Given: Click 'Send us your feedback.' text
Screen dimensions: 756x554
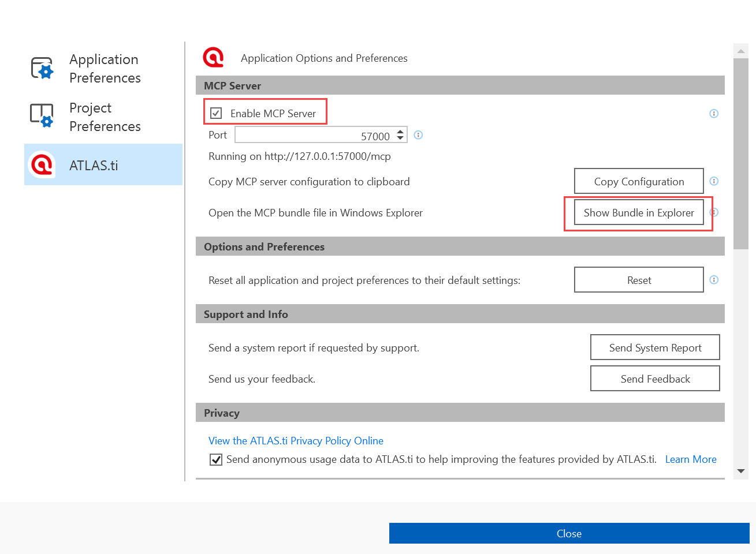Looking at the screenshot, I should click(262, 379).
